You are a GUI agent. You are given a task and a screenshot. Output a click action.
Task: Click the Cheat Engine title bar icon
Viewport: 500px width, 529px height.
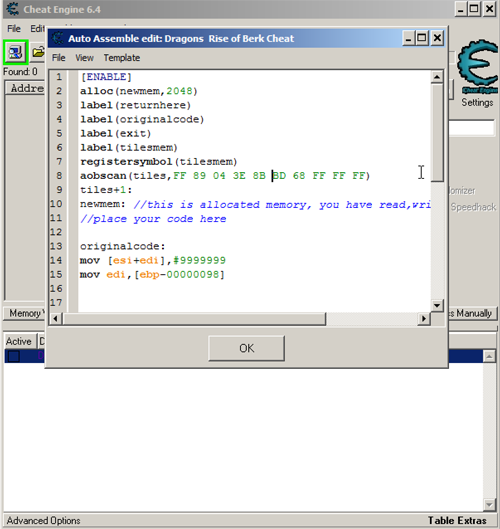tap(13, 9)
